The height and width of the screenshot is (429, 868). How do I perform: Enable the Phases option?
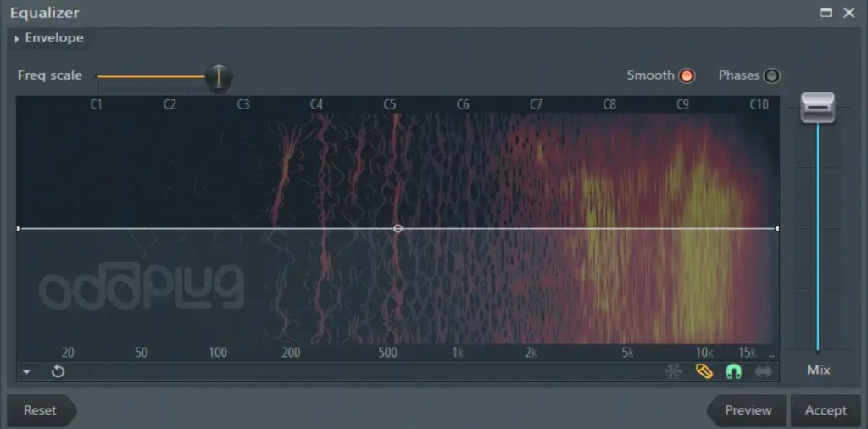pyautogui.click(x=771, y=75)
